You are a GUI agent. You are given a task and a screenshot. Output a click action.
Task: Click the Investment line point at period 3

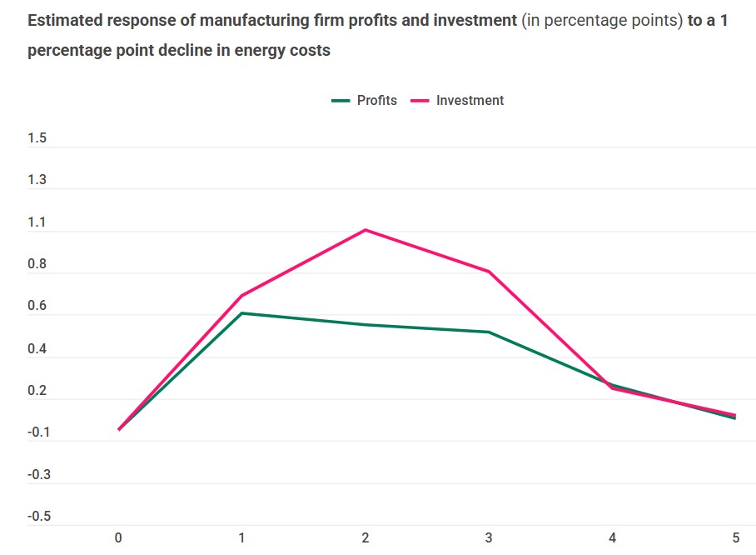click(489, 272)
